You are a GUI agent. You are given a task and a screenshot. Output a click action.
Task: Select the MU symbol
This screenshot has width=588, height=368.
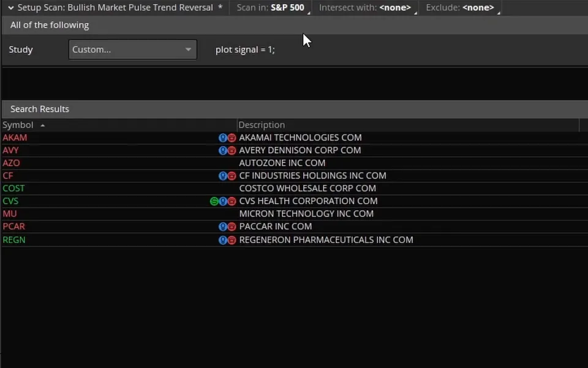tap(10, 213)
